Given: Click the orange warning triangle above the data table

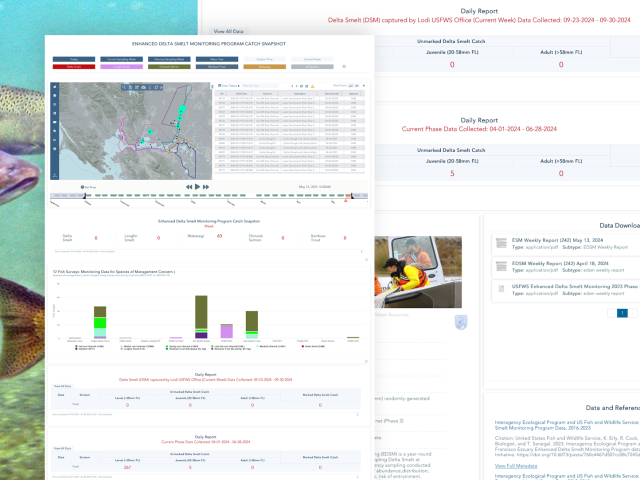Looking at the screenshot, I should click(313, 86).
